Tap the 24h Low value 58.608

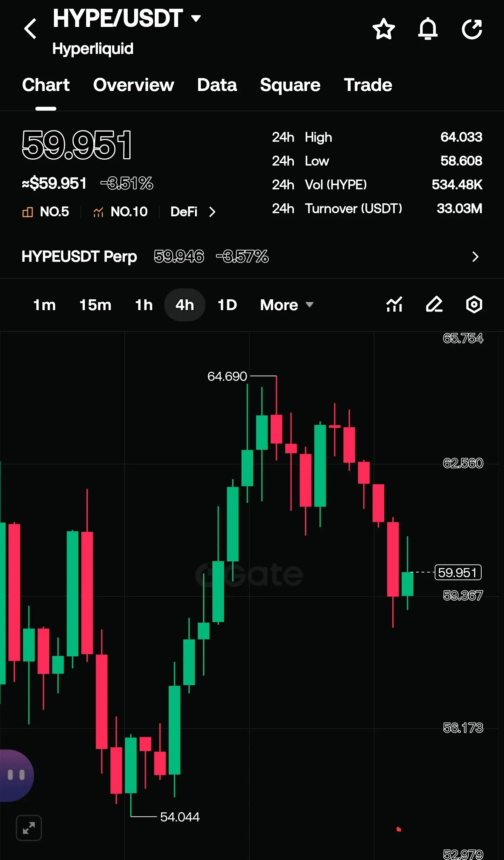(461, 161)
